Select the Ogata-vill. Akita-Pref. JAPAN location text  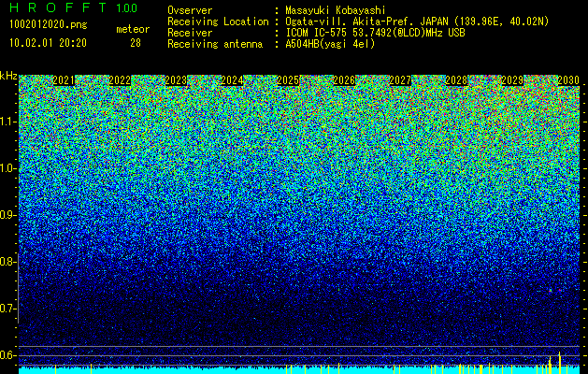tap(417, 22)
